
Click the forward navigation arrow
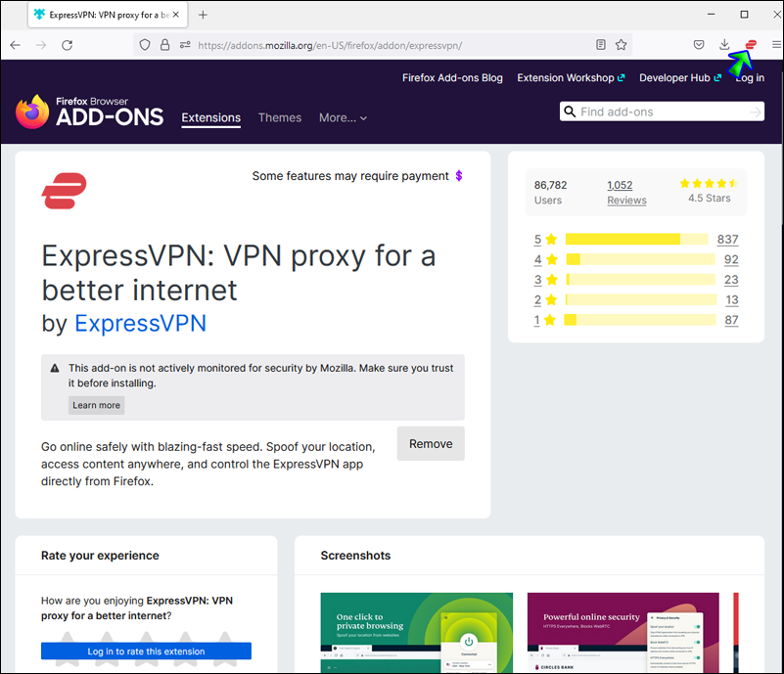41,45
